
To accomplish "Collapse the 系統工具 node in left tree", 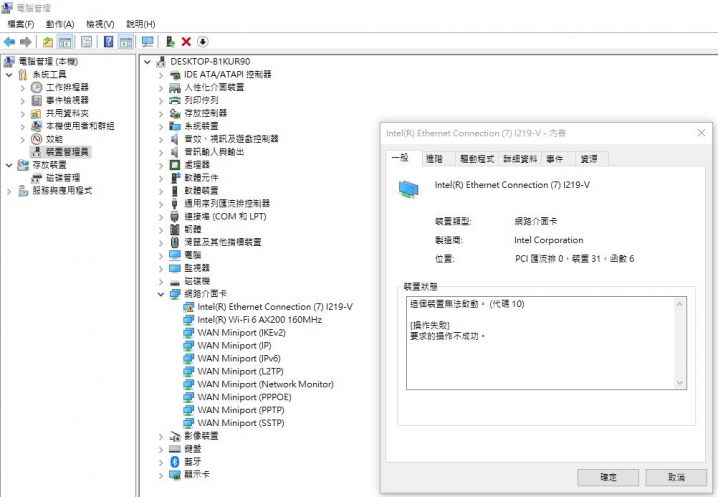I will click(x=9, y=74).
